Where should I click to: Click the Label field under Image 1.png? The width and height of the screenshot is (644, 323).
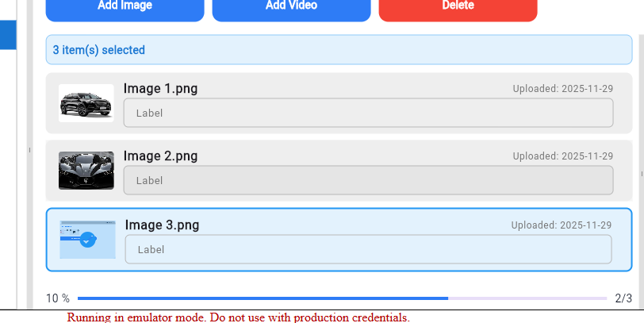coord(368,113)
